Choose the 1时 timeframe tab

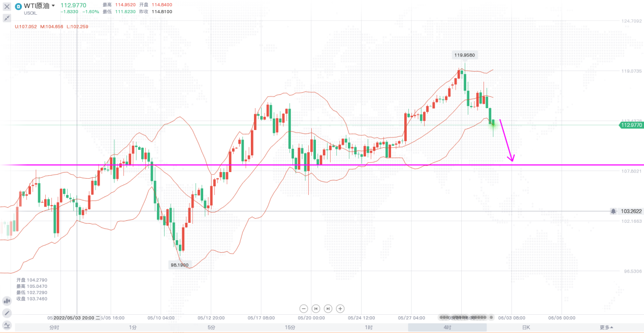[x=369, y=327]
